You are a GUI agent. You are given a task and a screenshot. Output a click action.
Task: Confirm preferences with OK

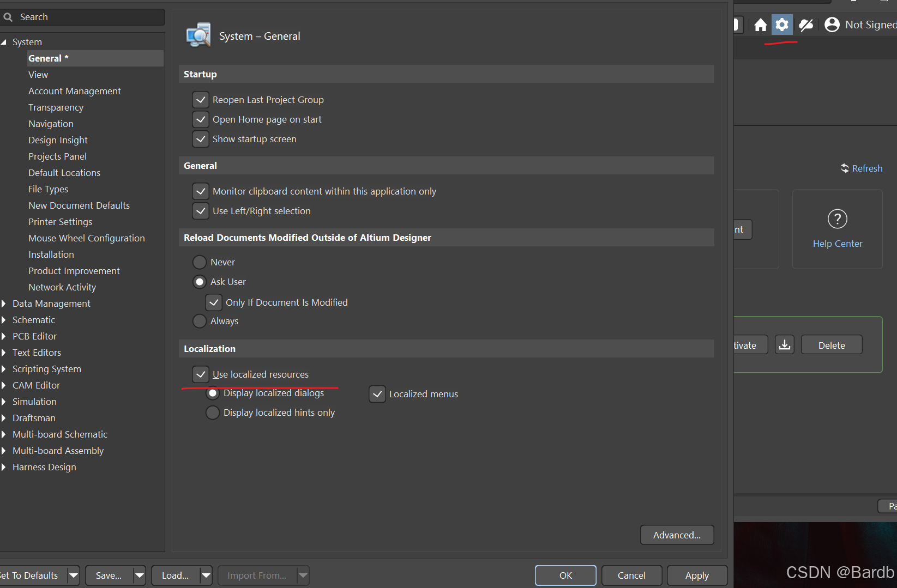click(x=565, y=575)
